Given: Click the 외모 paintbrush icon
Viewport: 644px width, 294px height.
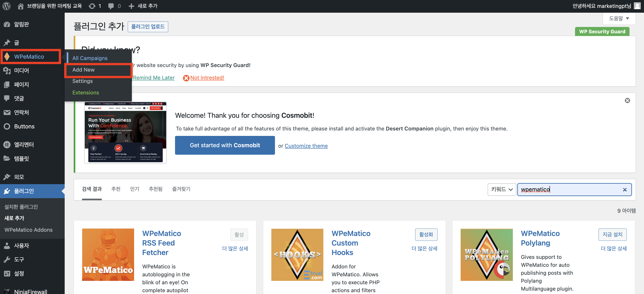Looking at the screenshot, I should 7,177.
